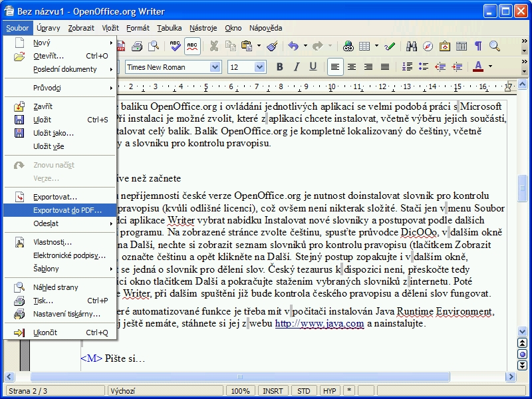Click the 100% zoom status field
Image resolution: width=532 pixels, height=399 pixels.
pos(240,391)
